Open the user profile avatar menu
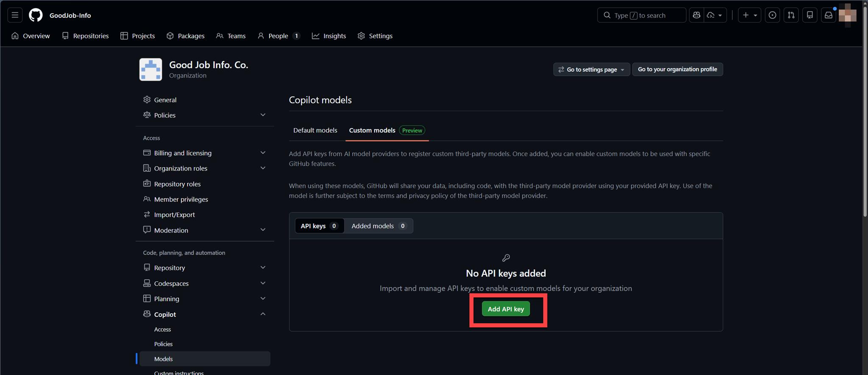This screenshot has height=375, width=868. 847,15
